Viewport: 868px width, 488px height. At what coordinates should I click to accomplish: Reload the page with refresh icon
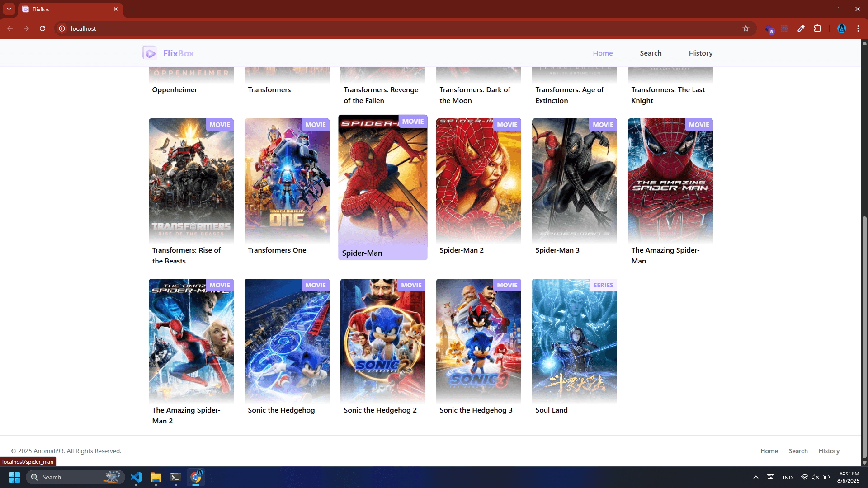42,28
